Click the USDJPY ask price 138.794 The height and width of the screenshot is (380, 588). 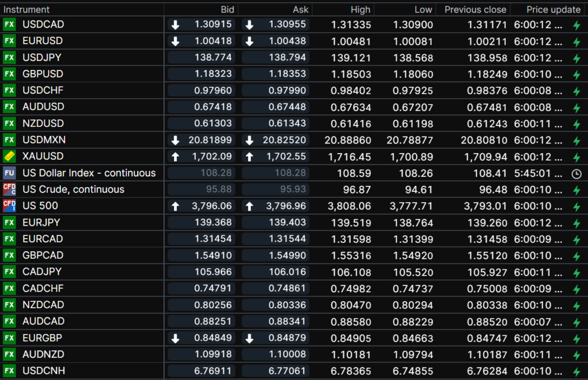coord(287,58)
